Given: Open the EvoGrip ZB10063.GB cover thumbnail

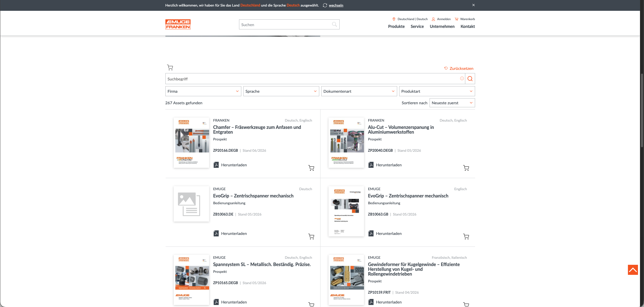Looking at the screenshot, I should click(x=346, y=211).
